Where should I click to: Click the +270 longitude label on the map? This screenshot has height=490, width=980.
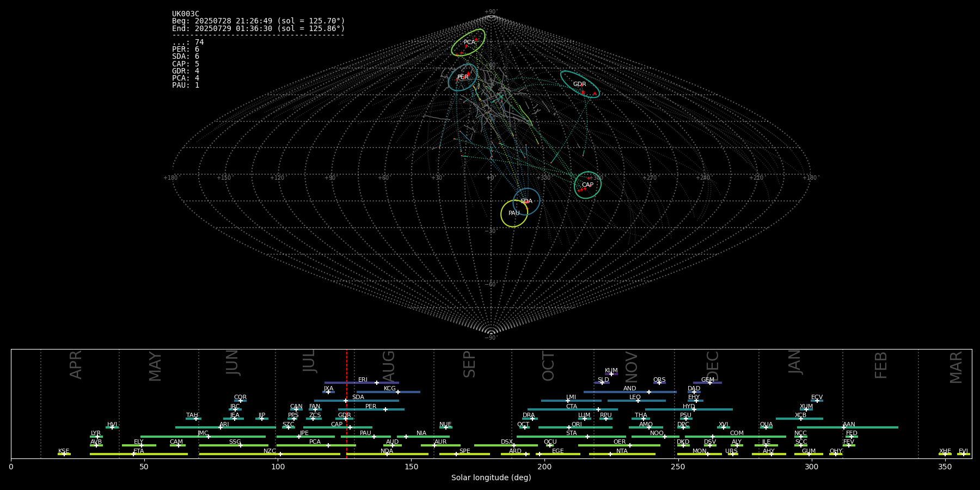tap(650, 177)
